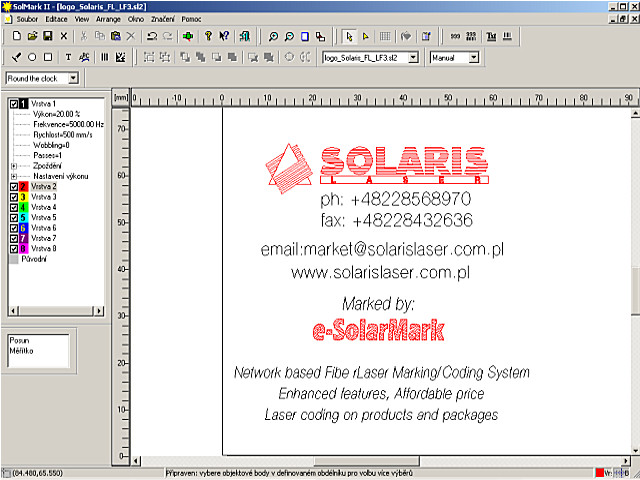The width and height of the screenshot is (640, 480).
Task: Select the Výkon=20.00 % parameter
Action: tap(56, 114)
